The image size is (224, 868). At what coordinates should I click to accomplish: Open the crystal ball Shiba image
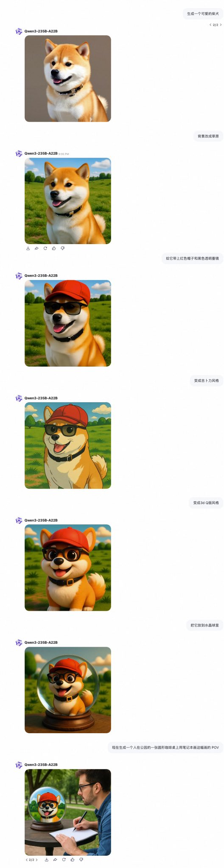pos(68,690)
